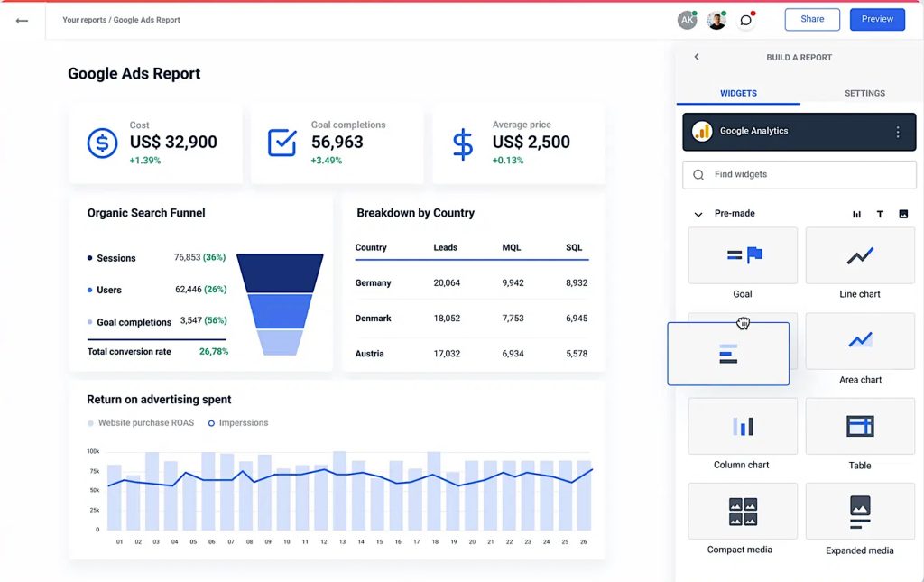This screenshot has width=924, height=582.
Task: Filter widgets by chart type
Action: coord(855,214)
